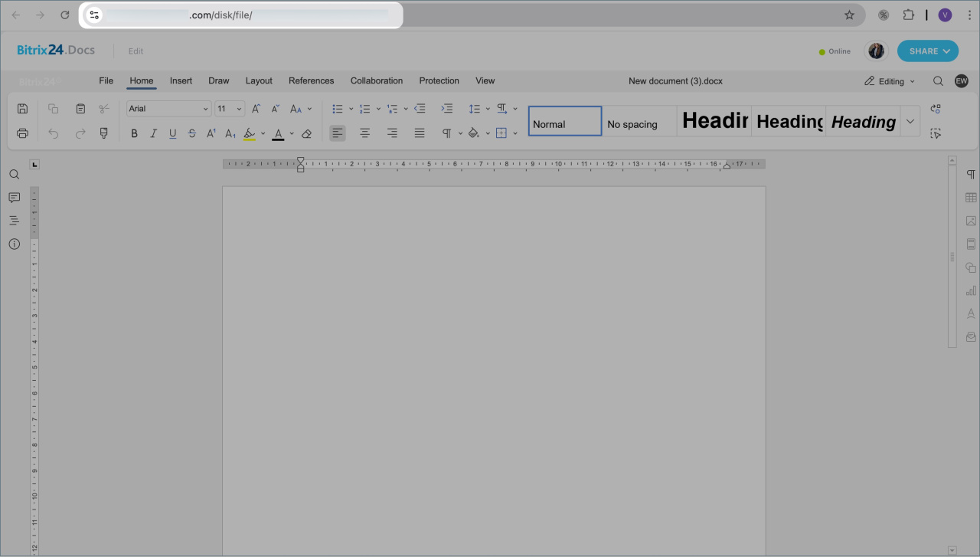Open the Insert menu tab
This screenshot has height=557, width=980.
(x=181, y=80)
